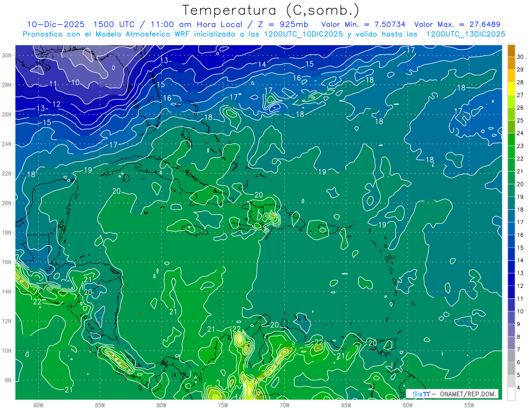Click the '90W' longitude label
The height and width of the screenshot is (411, 532).
click(x=38, y=405)
